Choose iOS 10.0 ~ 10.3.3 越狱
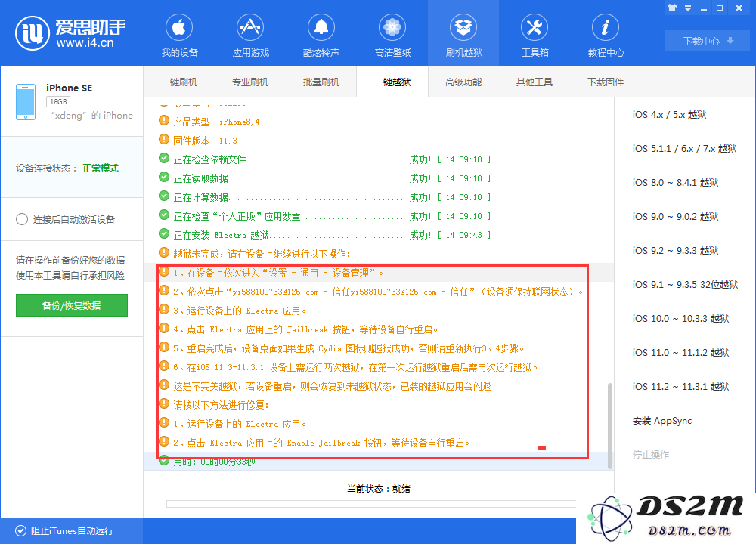This screenshot has height=544, width=756. (685, 319)
